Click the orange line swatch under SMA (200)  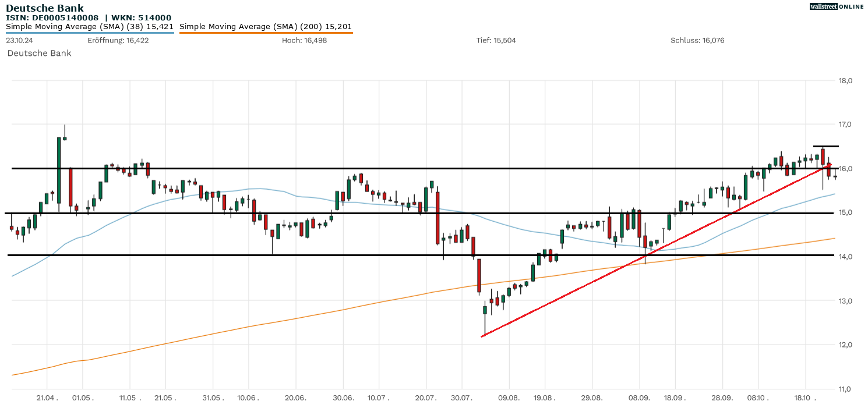tap(266, 33)
